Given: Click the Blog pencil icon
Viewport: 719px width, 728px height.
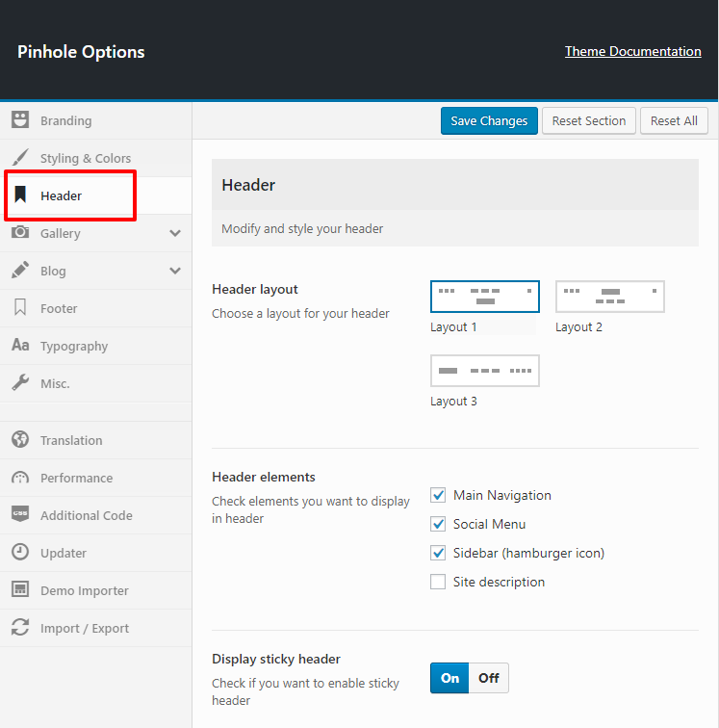Looking at the screenshot, I should (x=20, y=270).
